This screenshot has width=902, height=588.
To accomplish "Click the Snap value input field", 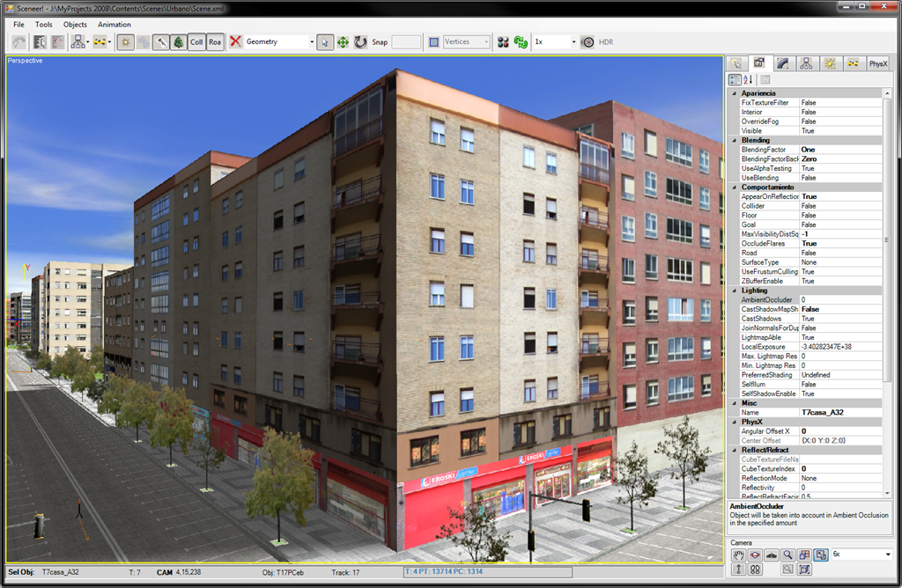I will [x=406, y=42].
